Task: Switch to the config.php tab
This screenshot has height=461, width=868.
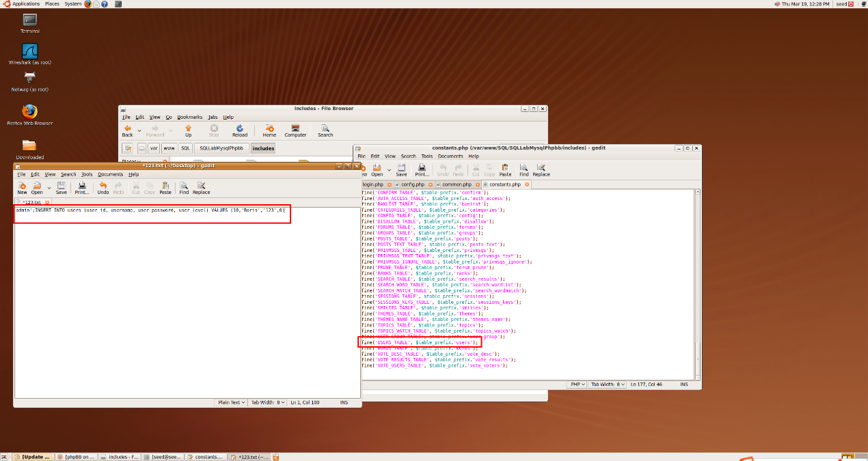Action: (412, 184)
